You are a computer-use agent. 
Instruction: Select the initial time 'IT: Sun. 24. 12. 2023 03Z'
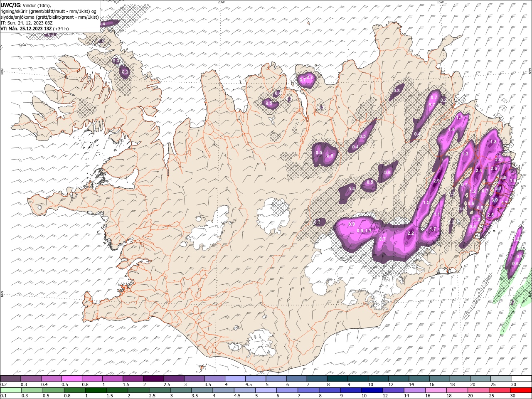[x=27, y=23]
